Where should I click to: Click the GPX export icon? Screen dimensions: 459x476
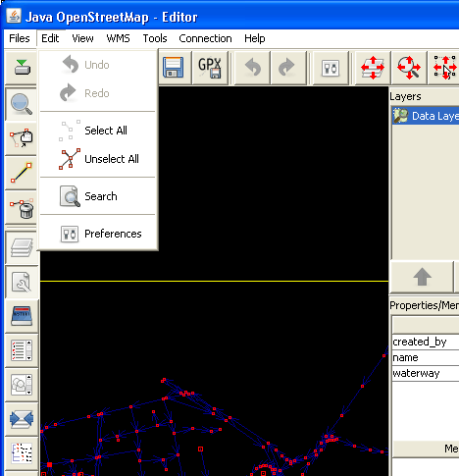pos(210,68)
